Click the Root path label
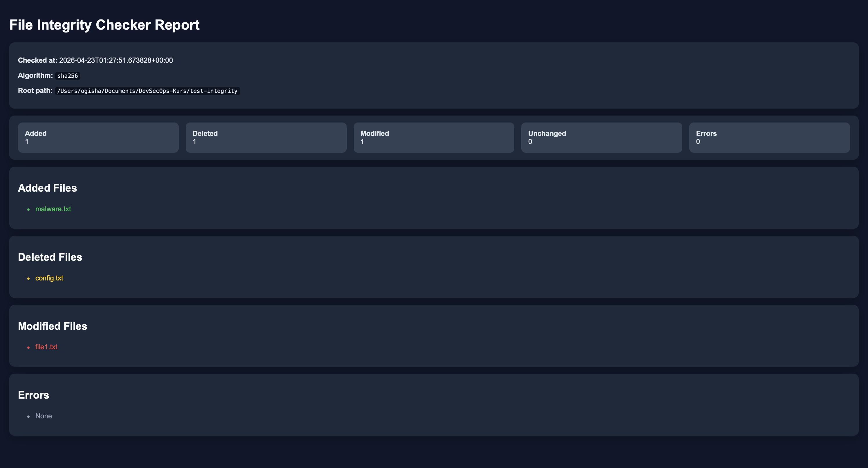 tap(35, 91)
